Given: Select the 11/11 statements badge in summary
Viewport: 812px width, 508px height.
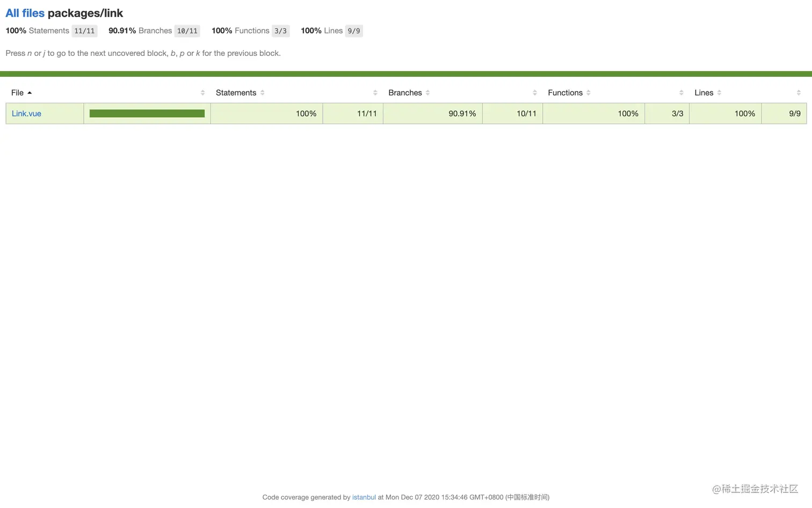Looking at the screenshot, I should point(84,31).
